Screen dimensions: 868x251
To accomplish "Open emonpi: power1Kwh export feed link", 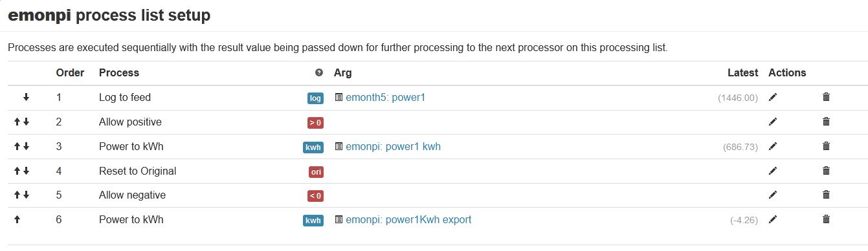I will (x=408, y=219).
